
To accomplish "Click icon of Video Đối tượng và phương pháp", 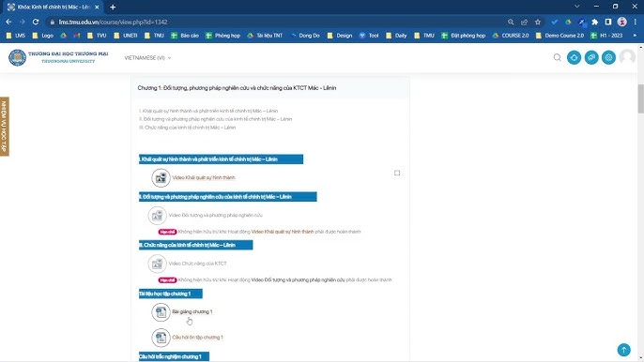I will 158,216.
